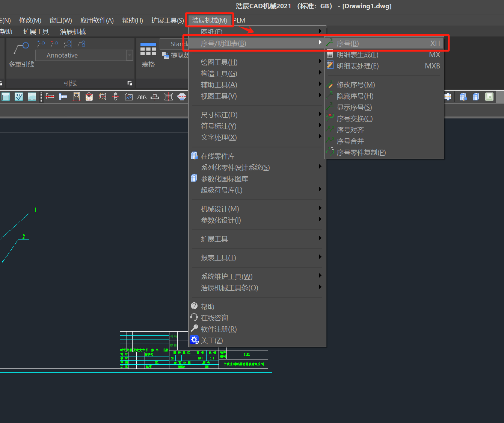
Task: Open 在线零件库 online parts library
Action: coord(257,156)
